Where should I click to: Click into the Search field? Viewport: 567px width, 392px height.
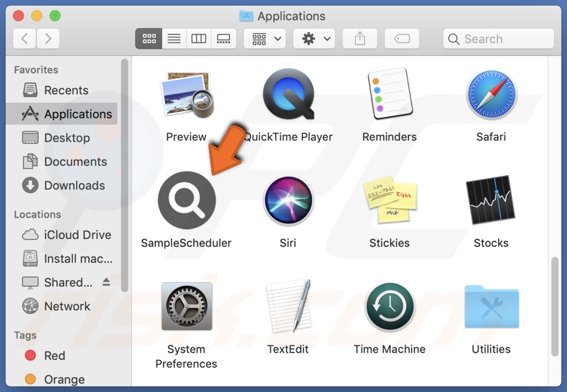pos(498,39)
